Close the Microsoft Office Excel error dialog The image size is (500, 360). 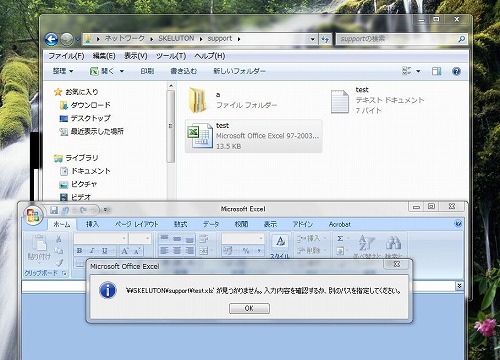point(397,264)
